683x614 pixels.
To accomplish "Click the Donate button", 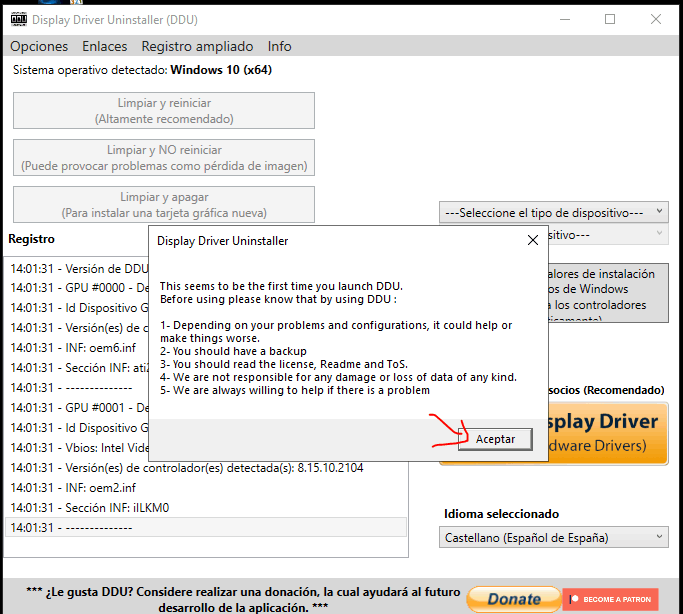I will (514, 599).
